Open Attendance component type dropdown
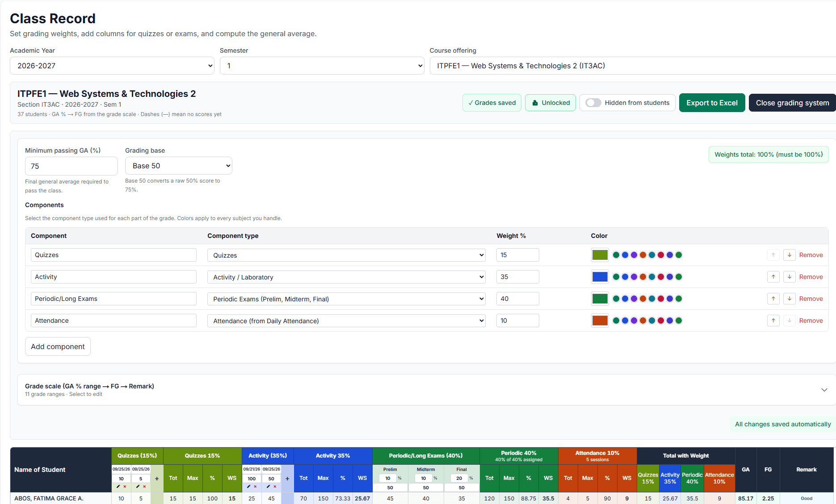 (x=346, y=321)
